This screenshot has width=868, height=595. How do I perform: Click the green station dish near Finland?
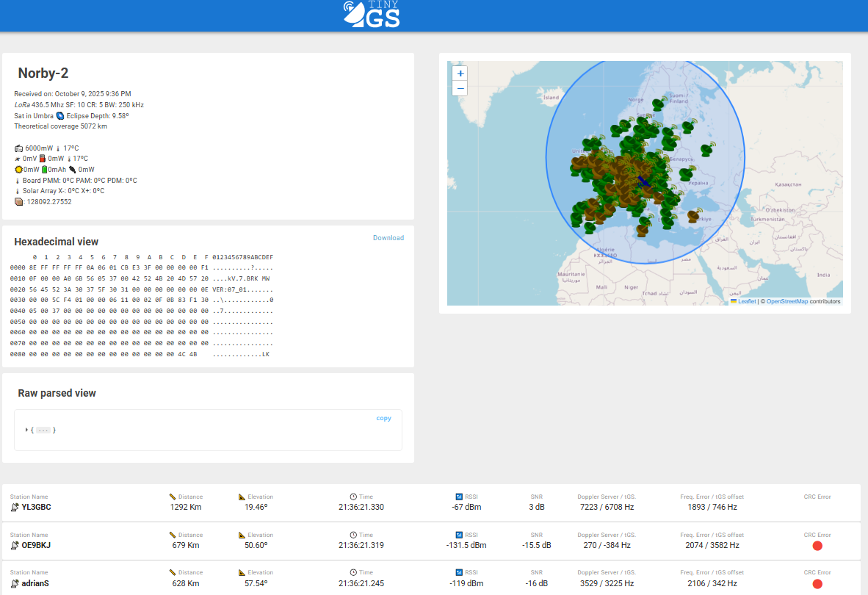[659, 104]
